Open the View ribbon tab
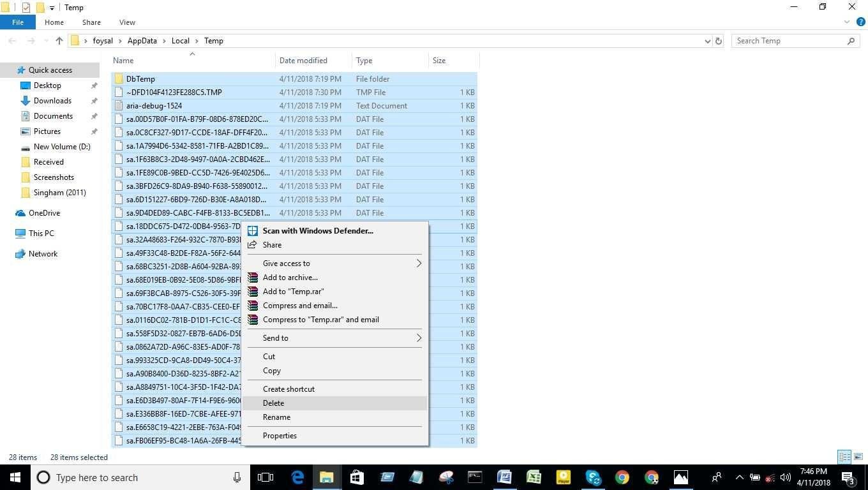 click(x=127, y=22)
